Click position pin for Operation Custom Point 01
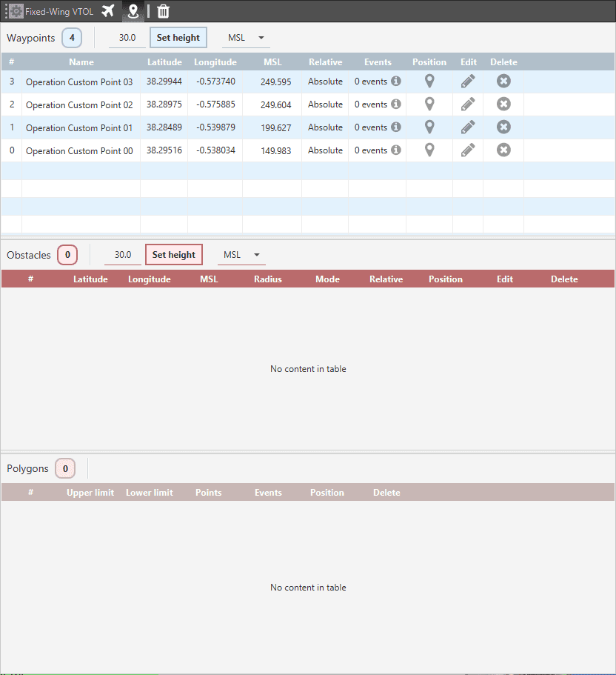This screenshot has width=616, height=675. coord(429,127)
